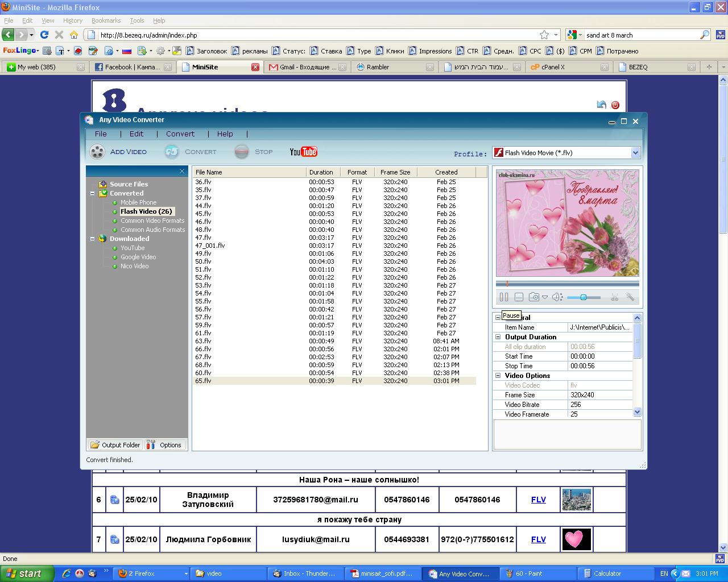Adjust the volume slider in the preview player
The width and height of the screenshot is (728, 582).
584,297
